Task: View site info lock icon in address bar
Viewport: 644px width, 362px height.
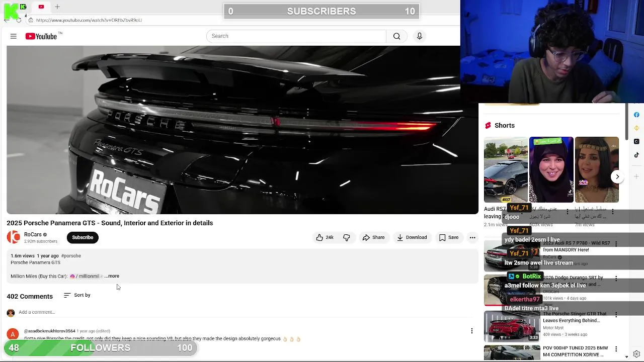Action: 31,20
